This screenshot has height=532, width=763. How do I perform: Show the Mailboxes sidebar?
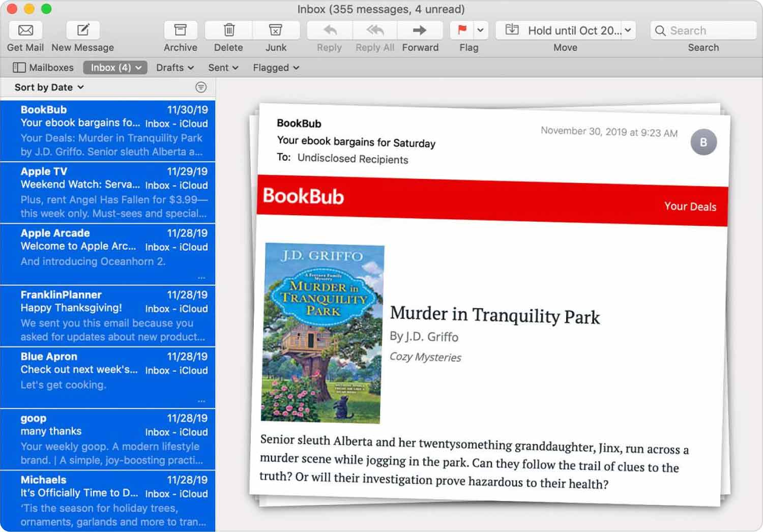(x=43, y=68)
